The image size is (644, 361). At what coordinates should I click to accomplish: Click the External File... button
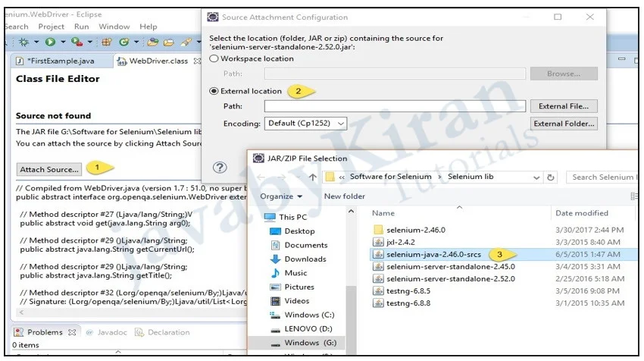[564, 106]
